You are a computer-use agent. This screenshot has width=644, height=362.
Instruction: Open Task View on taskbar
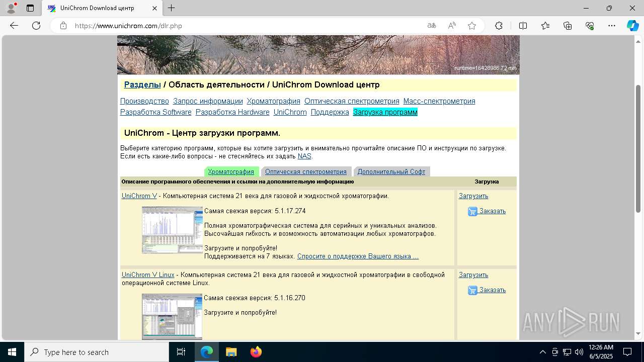(181, 352)
